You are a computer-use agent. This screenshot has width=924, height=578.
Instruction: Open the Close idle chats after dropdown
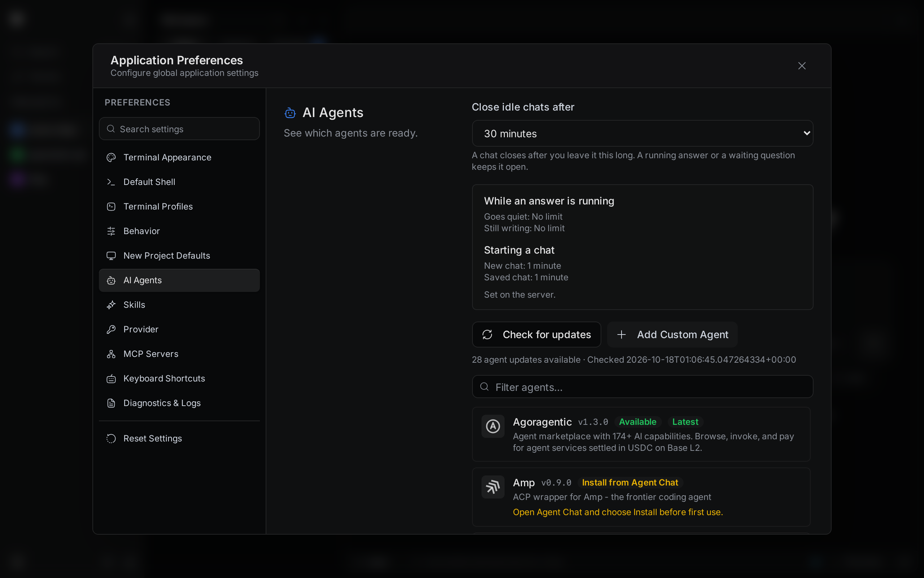pyautogui.click(x=642, y=133)
